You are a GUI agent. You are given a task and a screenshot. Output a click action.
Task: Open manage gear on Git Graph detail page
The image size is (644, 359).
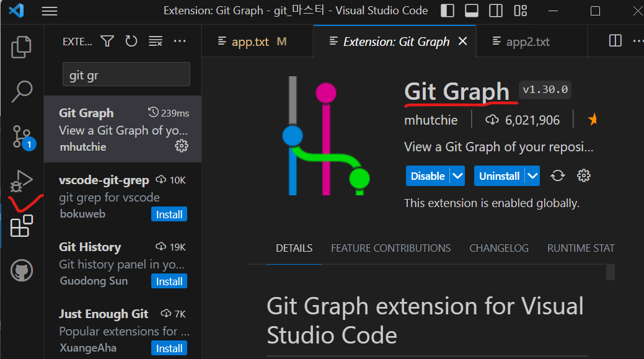coord(584,176)
